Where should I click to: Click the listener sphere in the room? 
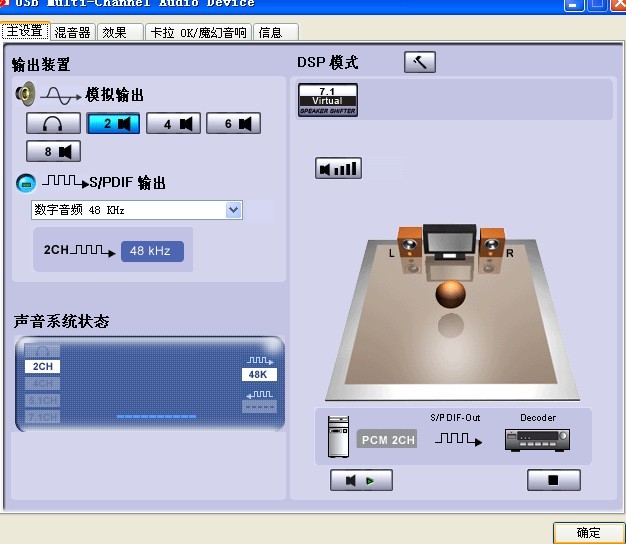[x=450, y=294]
